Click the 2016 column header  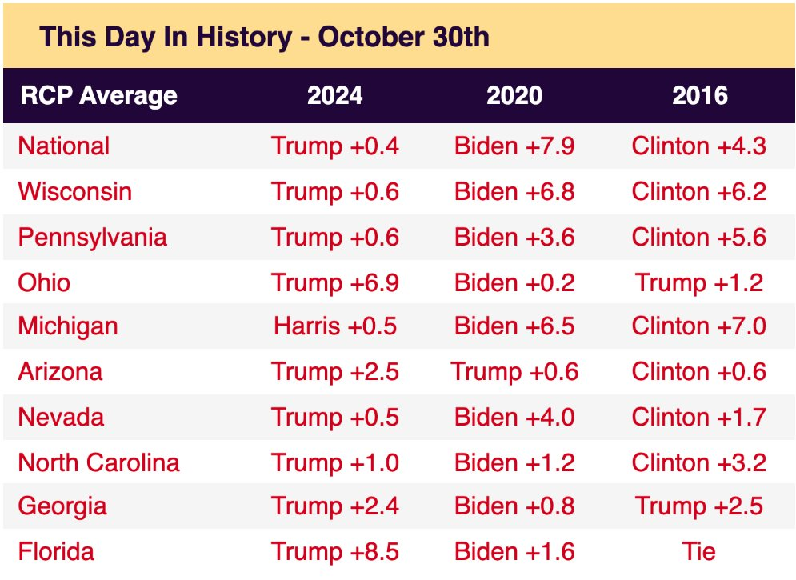pyautogui.click(x=699, y=96)
